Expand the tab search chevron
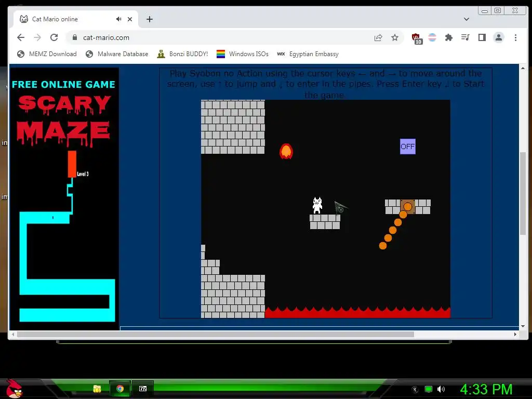 [467, 19]
